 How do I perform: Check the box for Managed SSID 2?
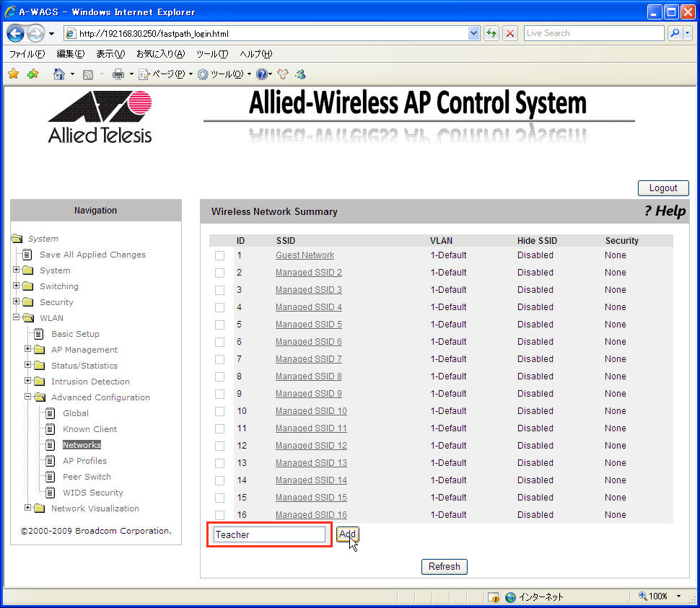pos(219,273)
